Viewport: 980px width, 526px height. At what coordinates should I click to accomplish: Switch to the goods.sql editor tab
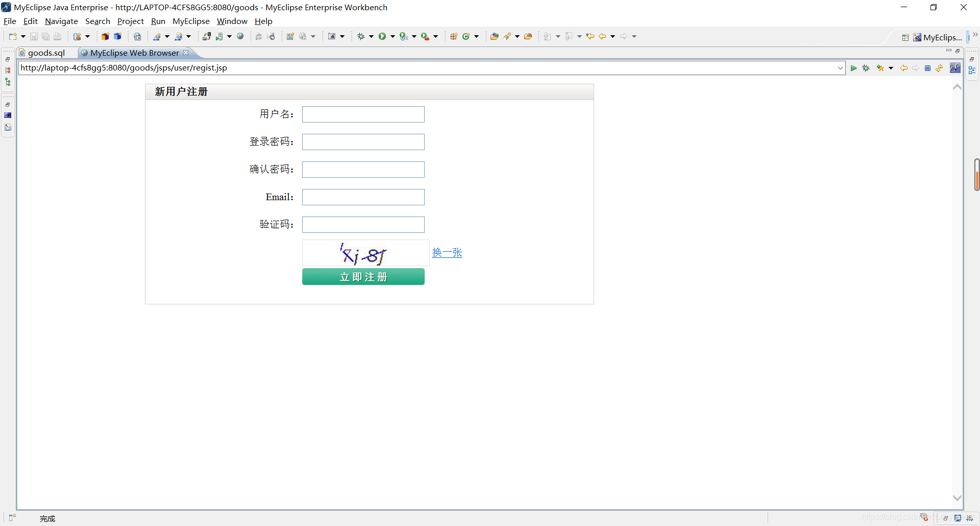46,53
